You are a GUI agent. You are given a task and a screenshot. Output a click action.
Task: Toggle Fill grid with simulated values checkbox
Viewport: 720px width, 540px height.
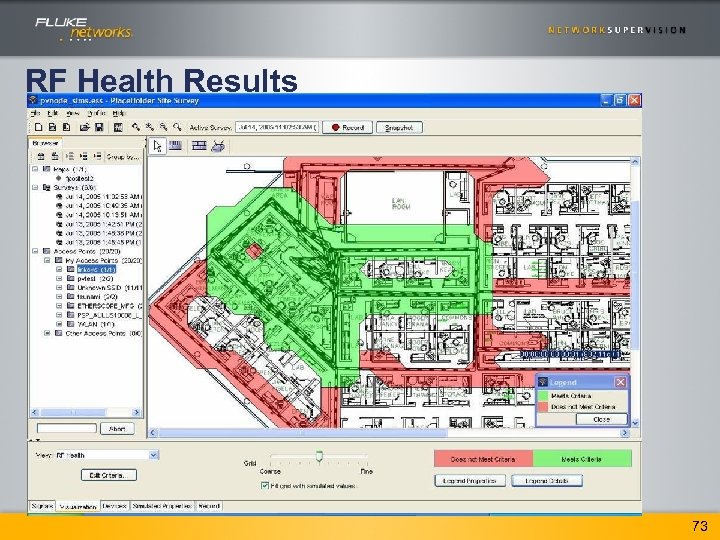(x=264, y=485)
